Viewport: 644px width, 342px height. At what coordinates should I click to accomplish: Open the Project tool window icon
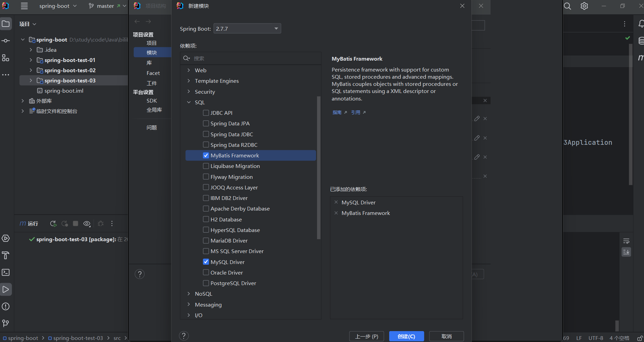6,24
